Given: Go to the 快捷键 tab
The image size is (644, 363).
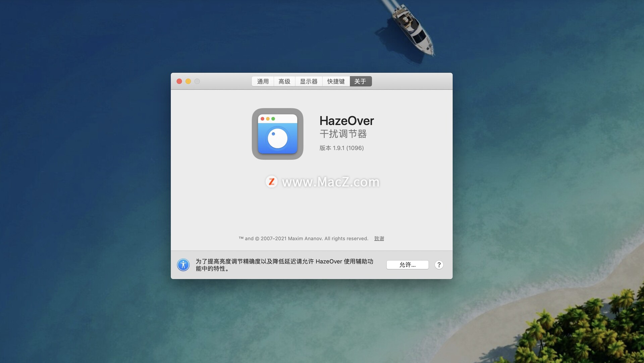Looking at the screenshot, I should pyautogui.click(x=336, y=81).
